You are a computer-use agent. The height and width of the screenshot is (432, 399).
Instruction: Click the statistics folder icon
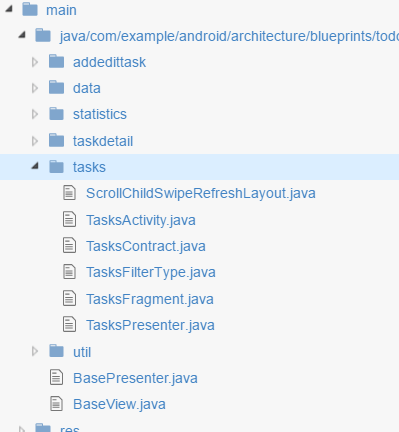click(56, 114)
